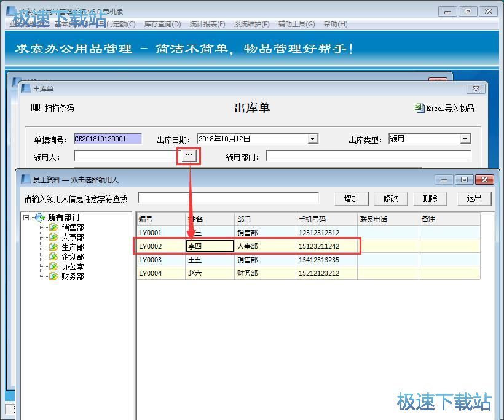Screen dimensions: 504x420
Task: Click the 编号 column header
Action: tap(161, 219)
